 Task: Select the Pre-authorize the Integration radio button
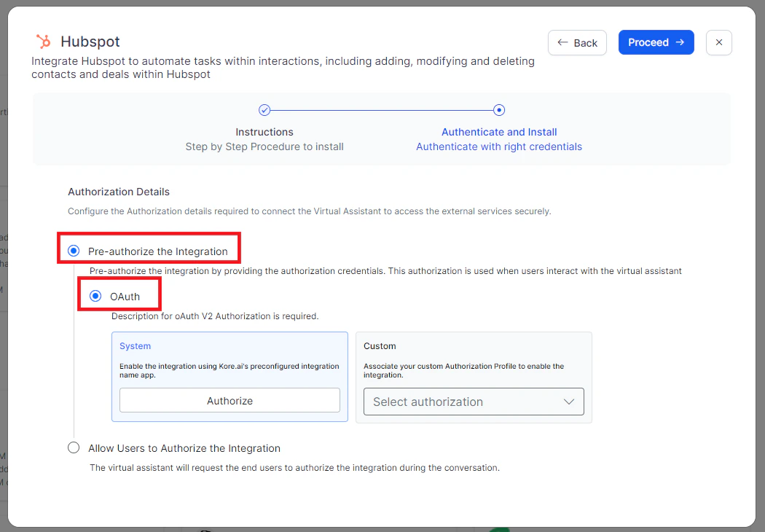(x=74, y=250)
